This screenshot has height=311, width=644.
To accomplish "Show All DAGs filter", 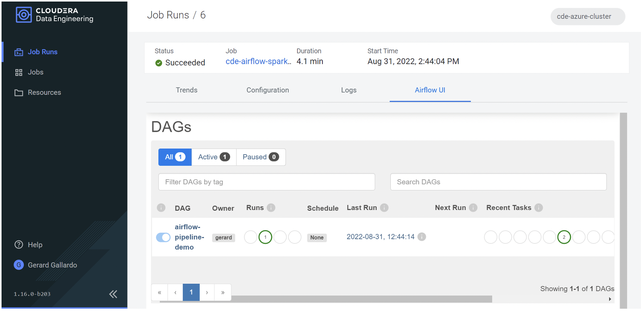I will [x=175, y=157].
